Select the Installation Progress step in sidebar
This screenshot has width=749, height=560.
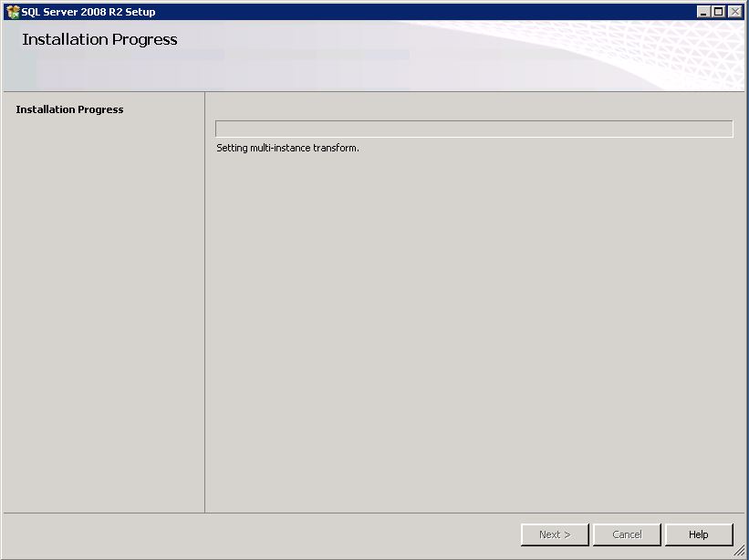(69, 109)
